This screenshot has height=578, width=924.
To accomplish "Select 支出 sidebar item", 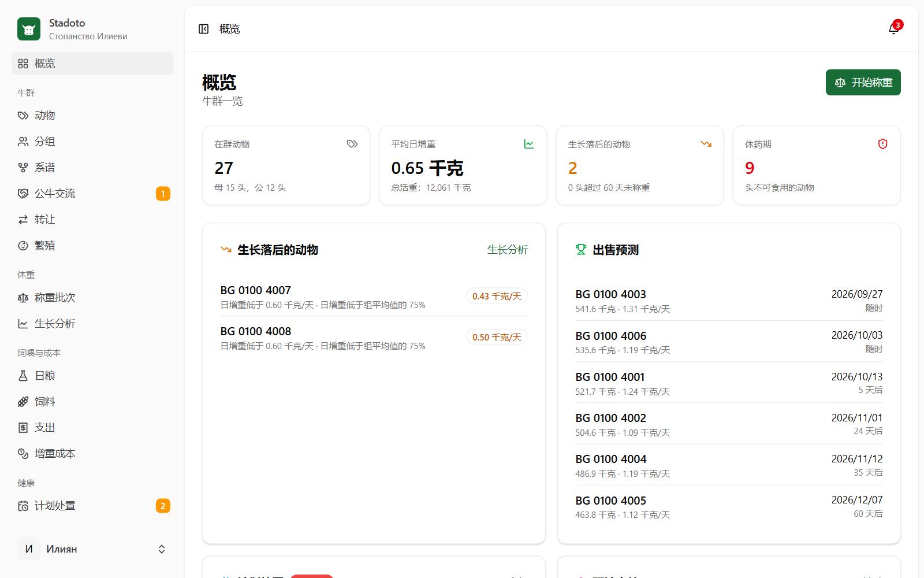I will tap(92, 428).
